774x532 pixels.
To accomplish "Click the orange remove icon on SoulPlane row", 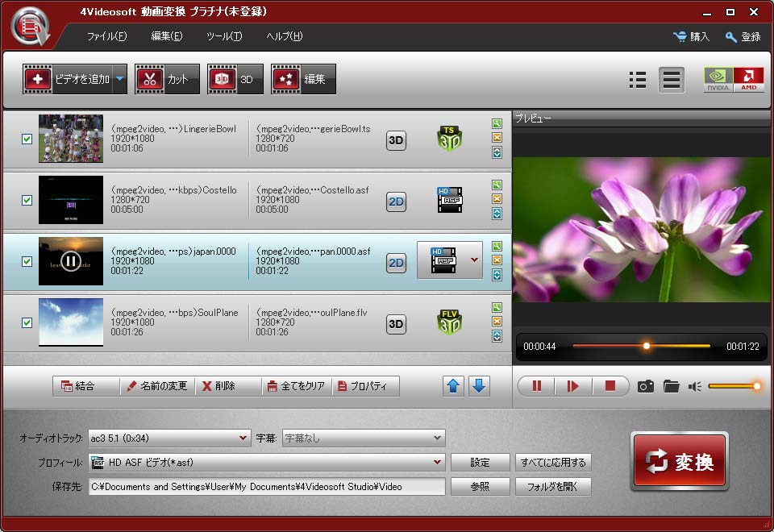I will pos(497,322).
